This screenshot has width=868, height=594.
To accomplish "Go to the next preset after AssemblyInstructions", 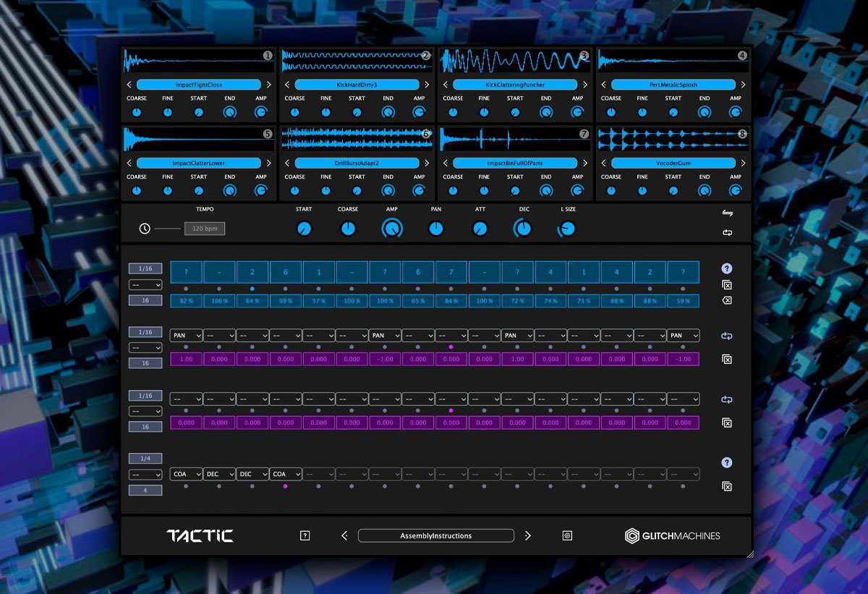I will (527, 535).
